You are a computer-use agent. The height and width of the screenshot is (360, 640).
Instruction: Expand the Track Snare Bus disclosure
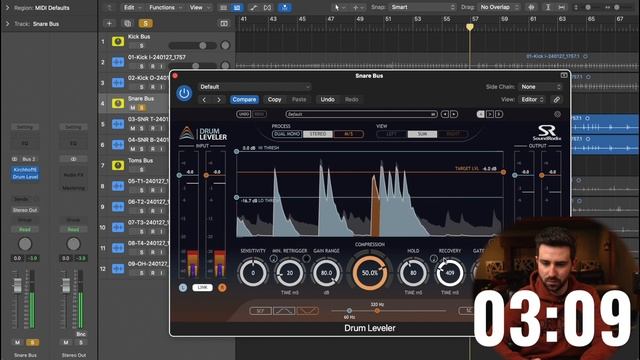pos(7,24)
